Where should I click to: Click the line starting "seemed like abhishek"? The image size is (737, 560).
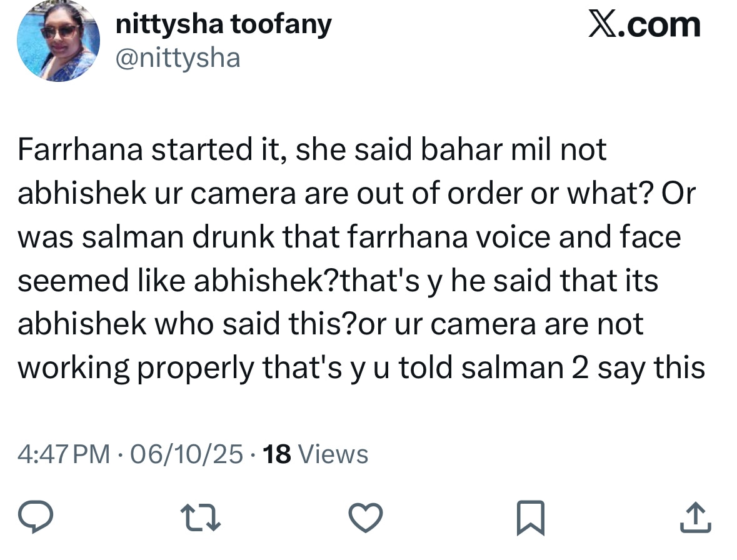(338, 281)
